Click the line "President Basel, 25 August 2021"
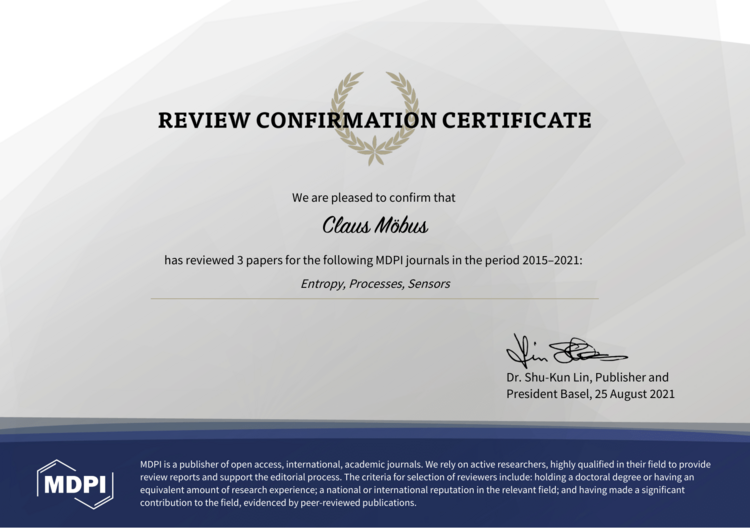 click(590, 394)
